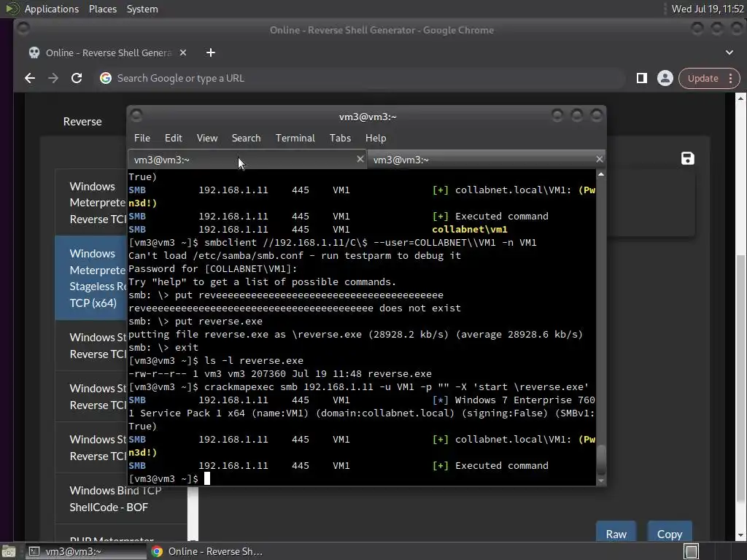Viewport: 747px width, 560px height.
Task: Open terminal Help menu
Action: (376, 138)
